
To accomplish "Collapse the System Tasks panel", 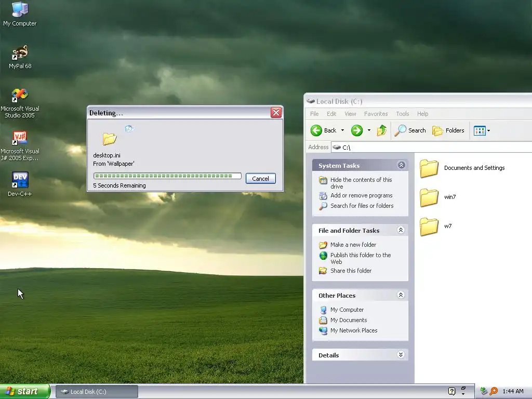I will [401, 165].
